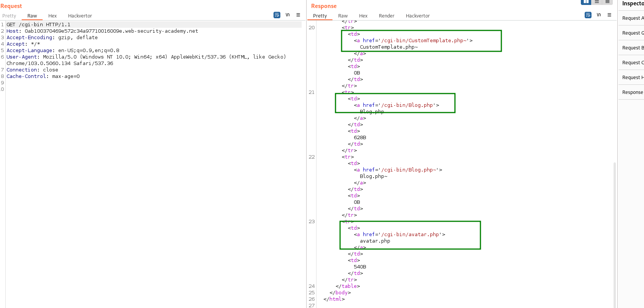Open the Request panel options menu icon
This screenshot has height=308, width=644.
coord(298,15)
